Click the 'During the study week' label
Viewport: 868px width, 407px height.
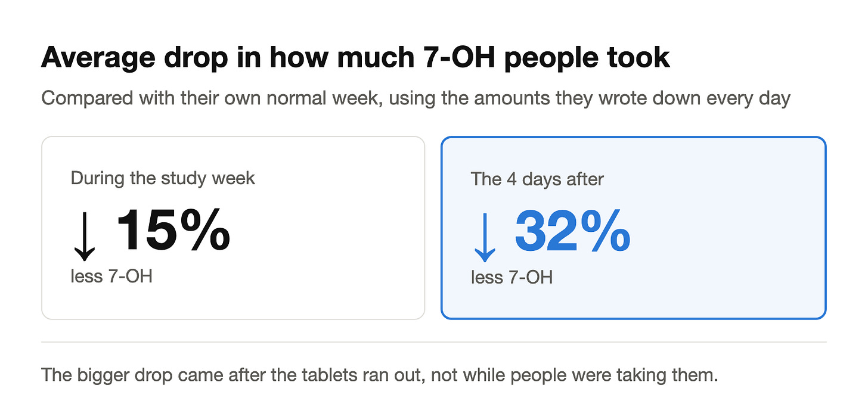pos(163,178)
